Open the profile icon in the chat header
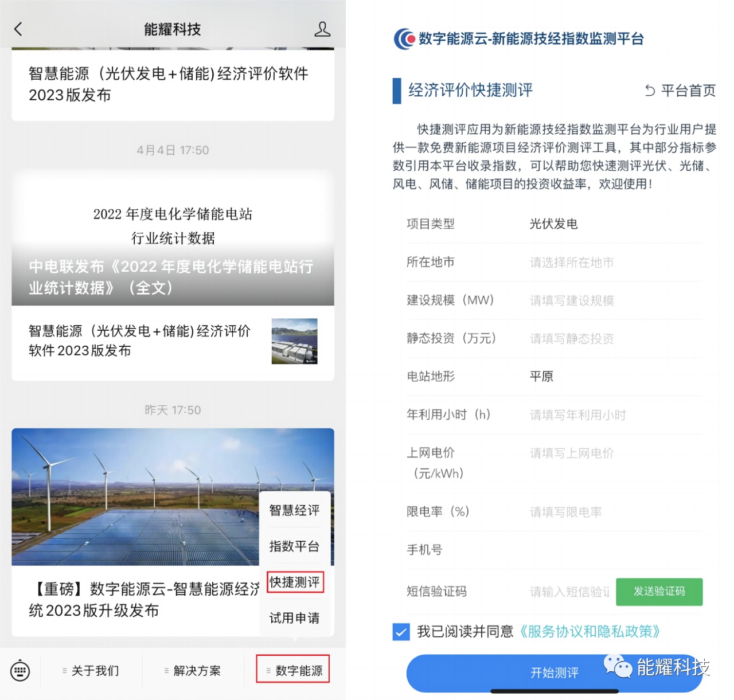734x700 pixels. 322,29
